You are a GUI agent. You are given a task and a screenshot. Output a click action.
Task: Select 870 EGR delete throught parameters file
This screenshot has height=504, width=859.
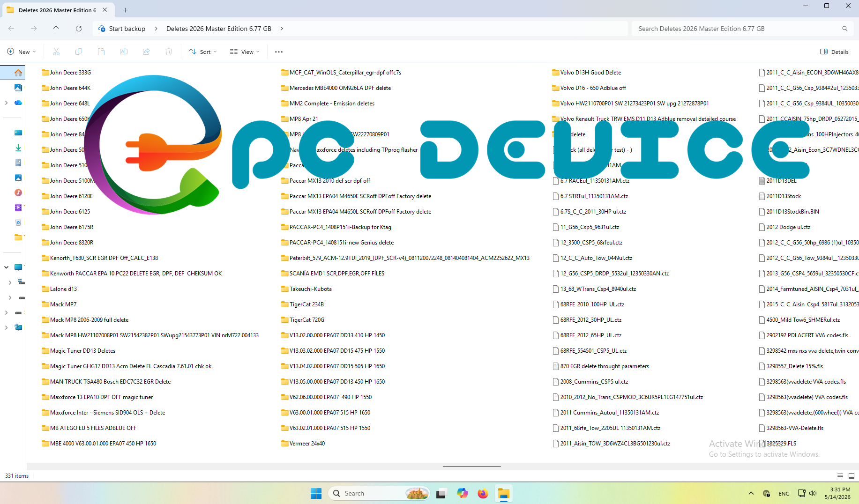point(601,366)
